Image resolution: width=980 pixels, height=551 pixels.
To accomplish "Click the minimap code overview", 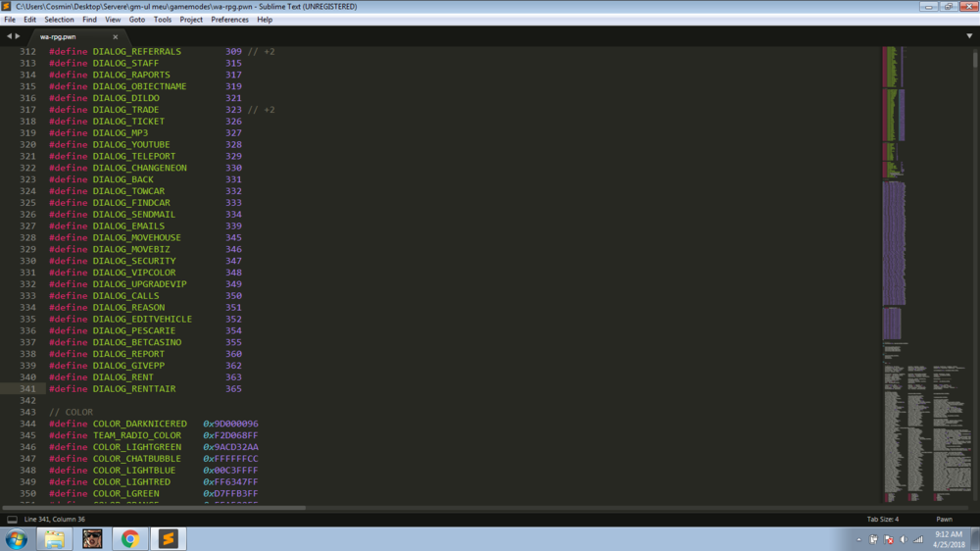I will click(x=925, y=274).
